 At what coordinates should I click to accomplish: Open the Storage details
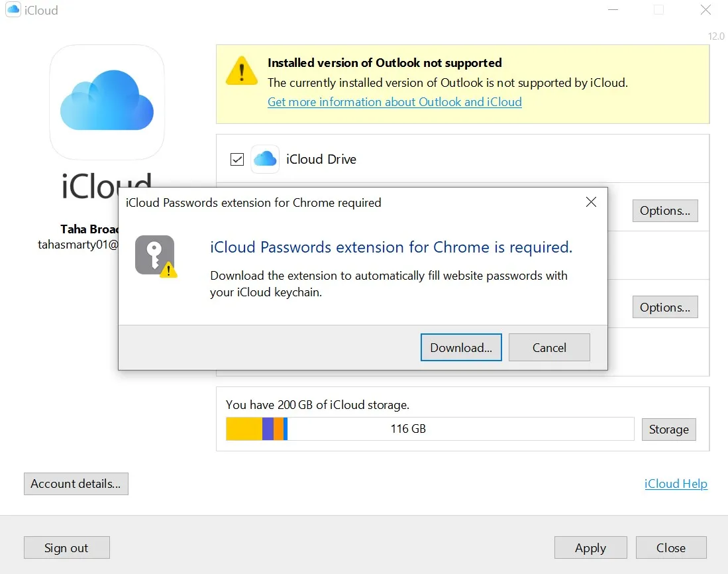668,429
